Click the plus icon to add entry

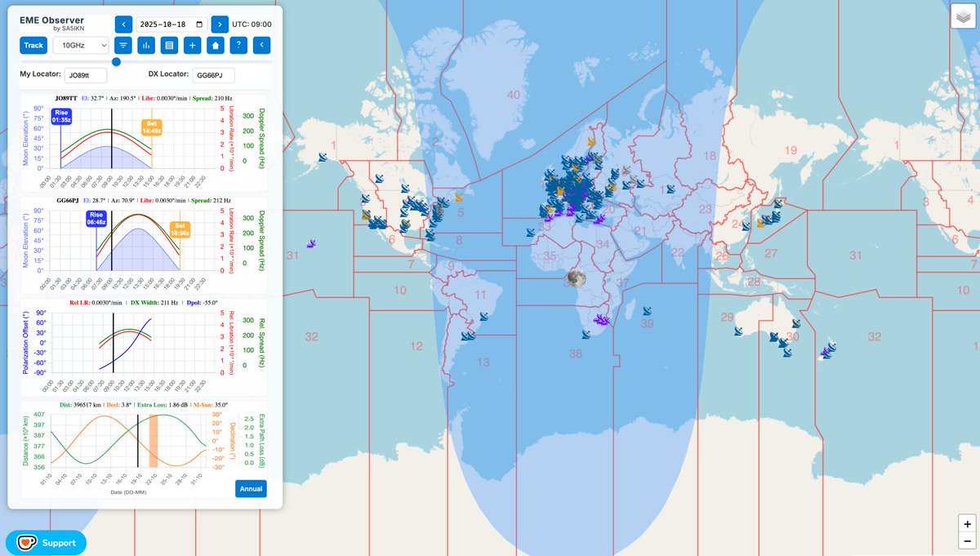tap(192, 45)
